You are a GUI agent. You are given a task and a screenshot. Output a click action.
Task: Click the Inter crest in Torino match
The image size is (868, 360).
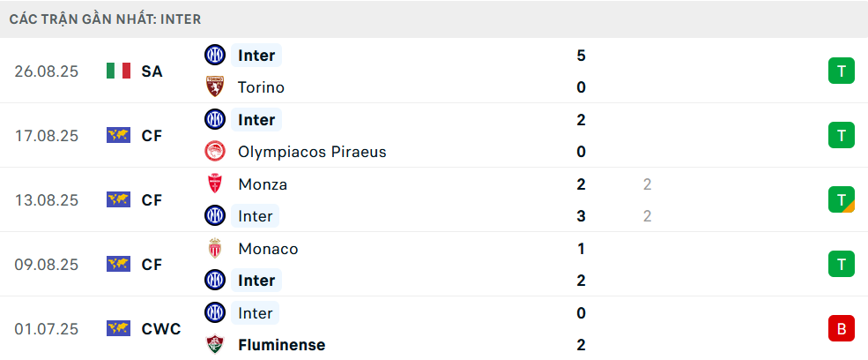click(215, 56)
